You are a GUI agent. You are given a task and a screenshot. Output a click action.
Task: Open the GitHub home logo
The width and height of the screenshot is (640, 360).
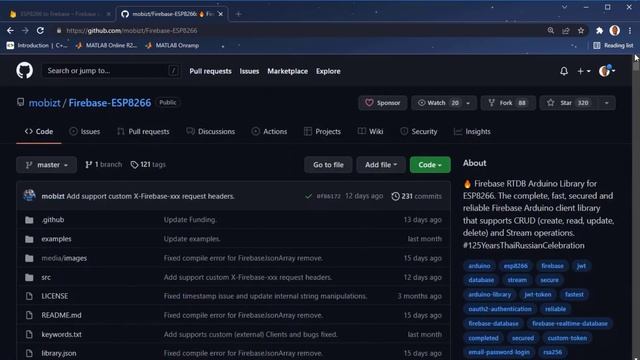pyautogui.click(x=24, y=71)
